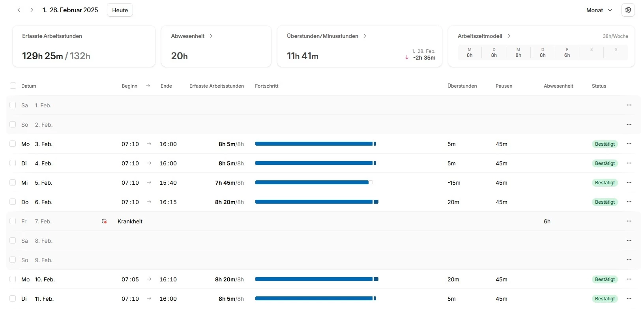Toggle the select-all checkbox by Datum
This screenshot has height=311, width=644.
pyautogui.click(x=13, y=86)
